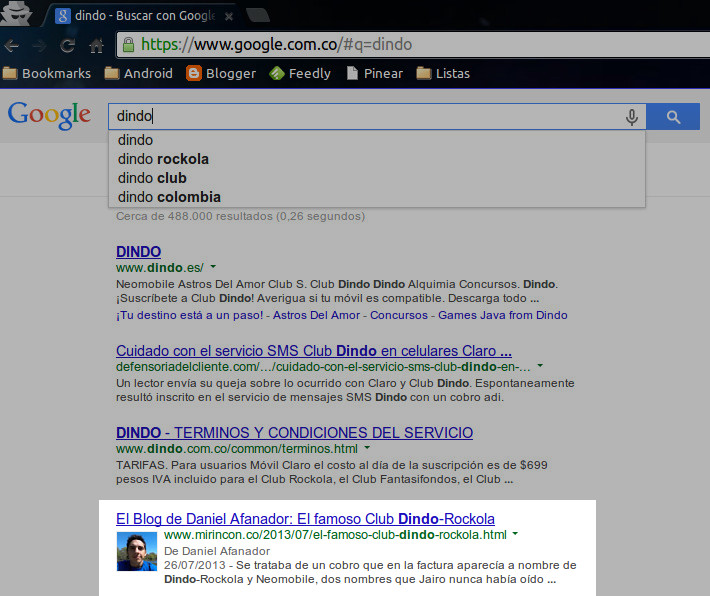
Task: Go back with the browser back arrow
Action: pyautogui.click(x=12, y=45)
